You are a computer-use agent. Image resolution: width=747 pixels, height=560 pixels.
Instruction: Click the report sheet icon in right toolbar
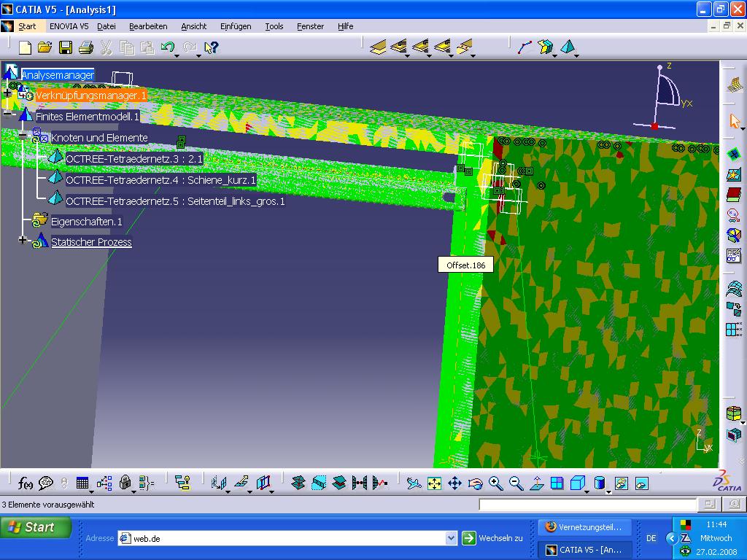point(734,256)
